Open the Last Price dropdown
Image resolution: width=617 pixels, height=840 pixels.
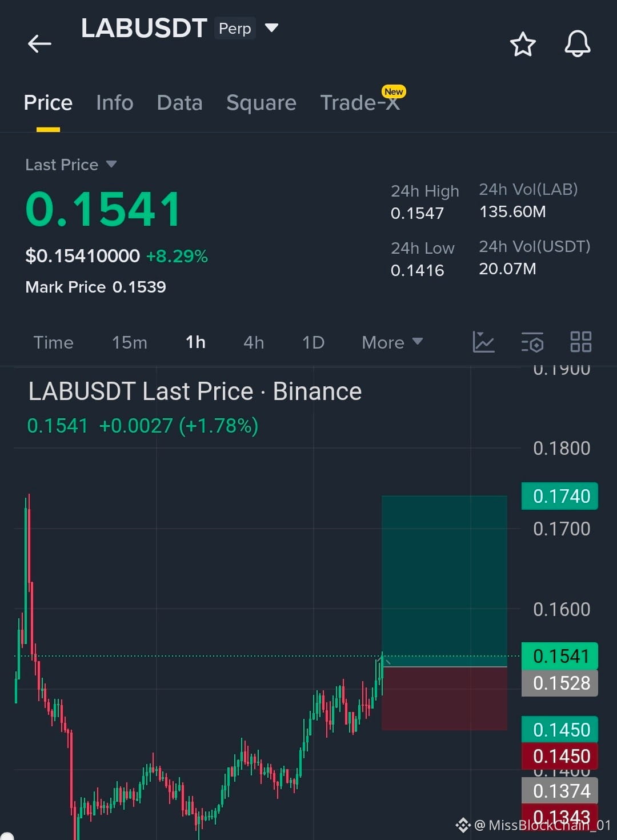[x=71, y=165]
